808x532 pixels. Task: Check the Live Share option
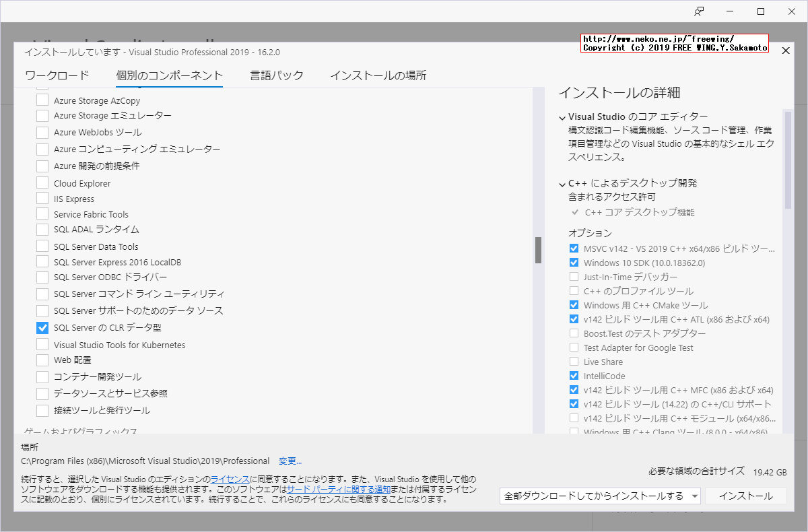pyautogui.click(x=574, y=361)
